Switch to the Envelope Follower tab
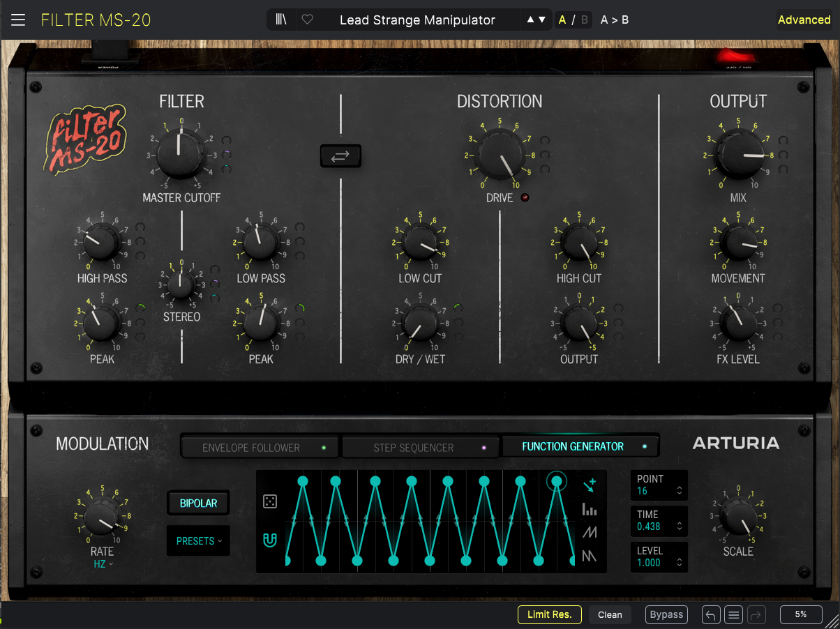 260,448
